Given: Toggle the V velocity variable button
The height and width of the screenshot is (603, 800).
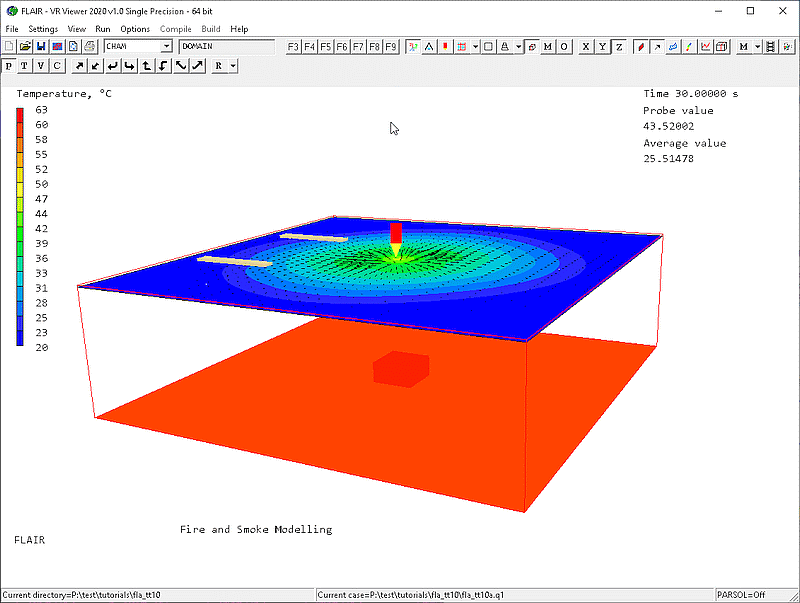Looking at the screenshot, I should click(x=41, y=66).
